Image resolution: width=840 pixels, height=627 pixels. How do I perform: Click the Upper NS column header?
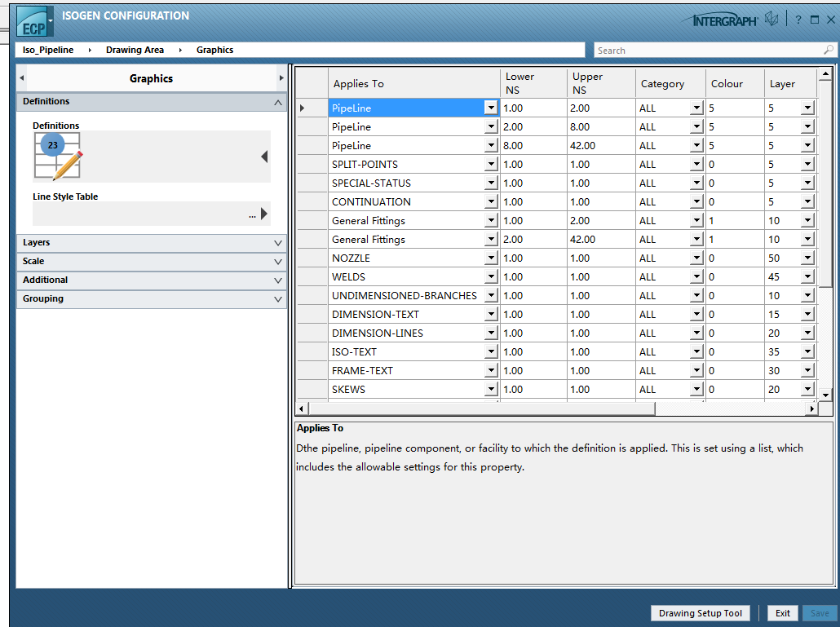[x=601, y=83]
